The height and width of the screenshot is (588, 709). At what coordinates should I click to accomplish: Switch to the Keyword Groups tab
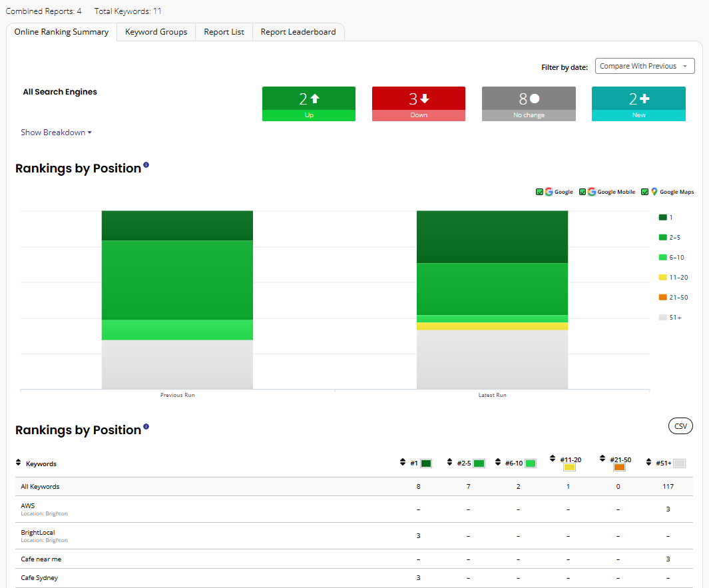click(x=156, y=32)
